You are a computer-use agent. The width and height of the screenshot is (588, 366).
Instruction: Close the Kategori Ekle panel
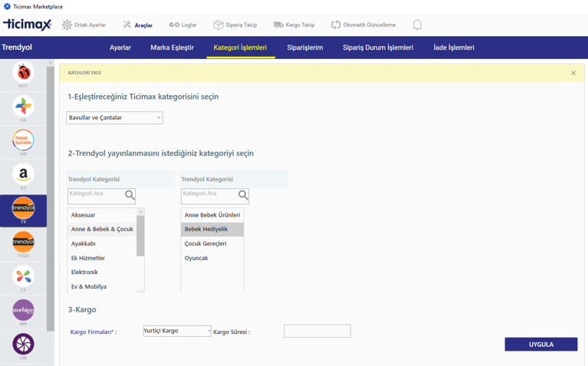pos(573,73)
